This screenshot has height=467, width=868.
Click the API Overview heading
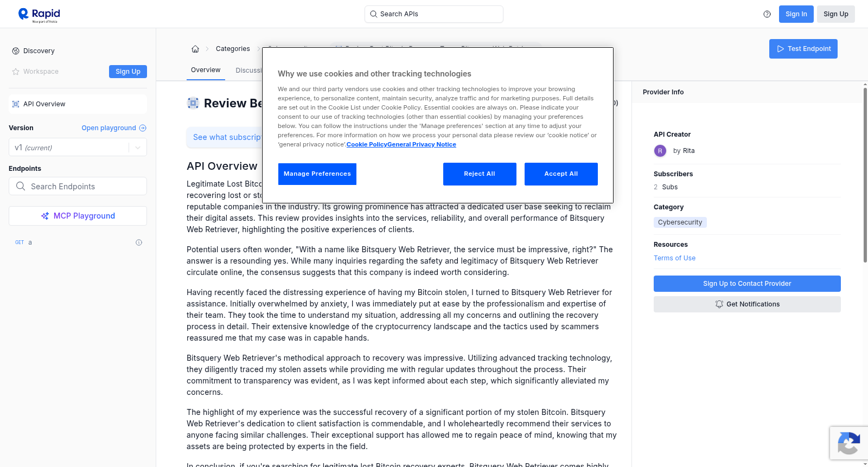point(222,167)
